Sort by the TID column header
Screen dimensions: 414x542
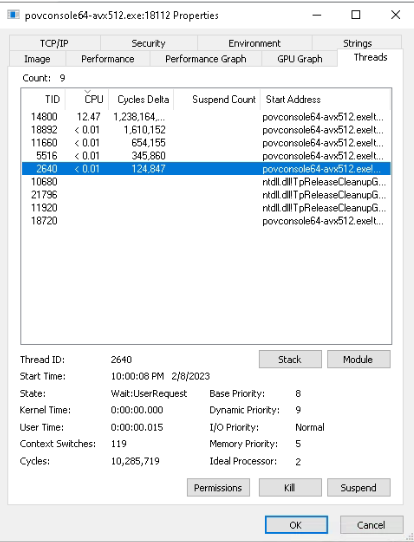tap(43, 99)
